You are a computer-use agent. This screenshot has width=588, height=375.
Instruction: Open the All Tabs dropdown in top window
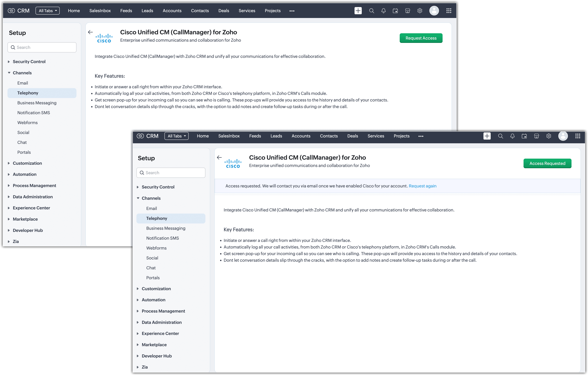point(48,11)
